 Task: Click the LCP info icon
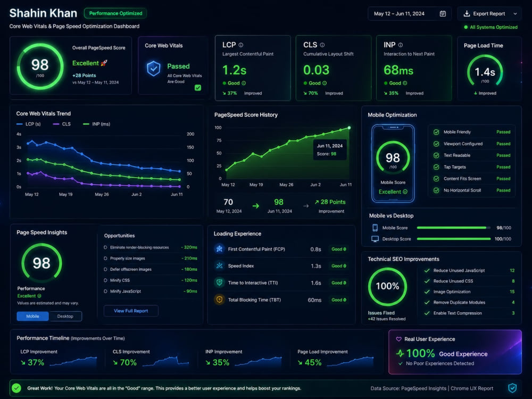tap(241, 45)
